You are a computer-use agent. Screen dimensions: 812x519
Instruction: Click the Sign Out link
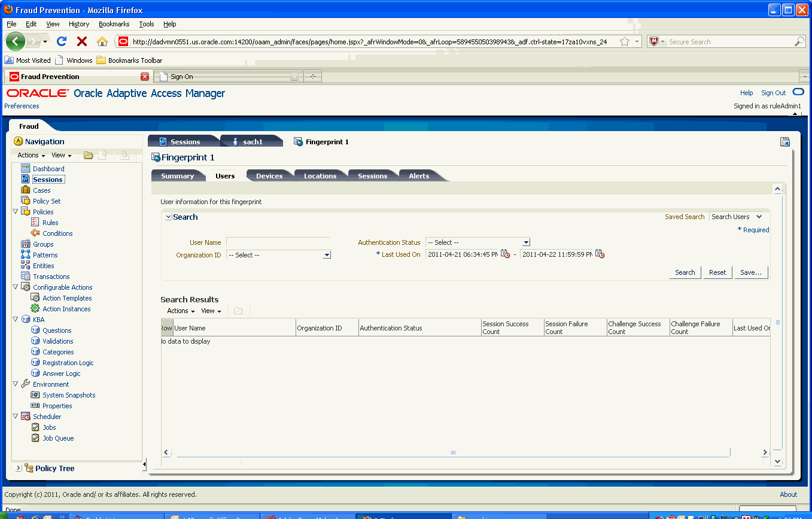click(x=773, y=92)
